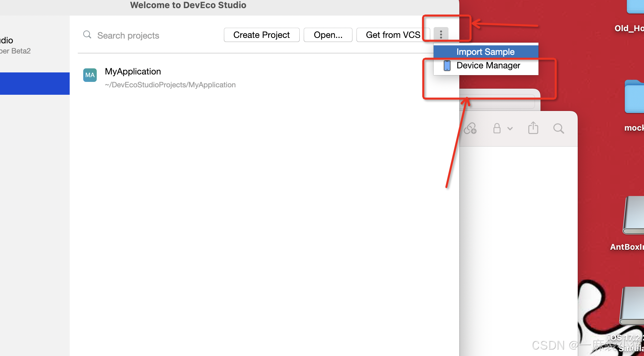Choose Get from VCS
644x356 pixels.
[393, 35]
